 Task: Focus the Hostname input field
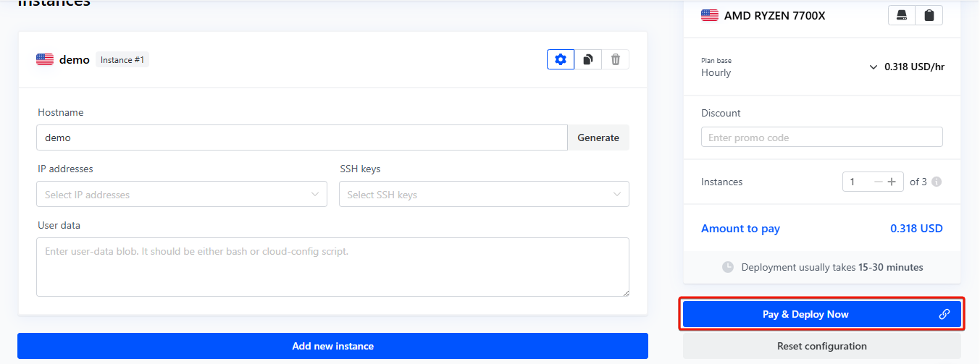click(301, 137)
